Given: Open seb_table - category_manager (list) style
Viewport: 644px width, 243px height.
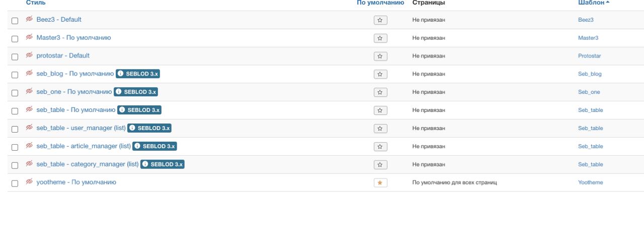Looking at the screenshot, I should click(88, 164).
